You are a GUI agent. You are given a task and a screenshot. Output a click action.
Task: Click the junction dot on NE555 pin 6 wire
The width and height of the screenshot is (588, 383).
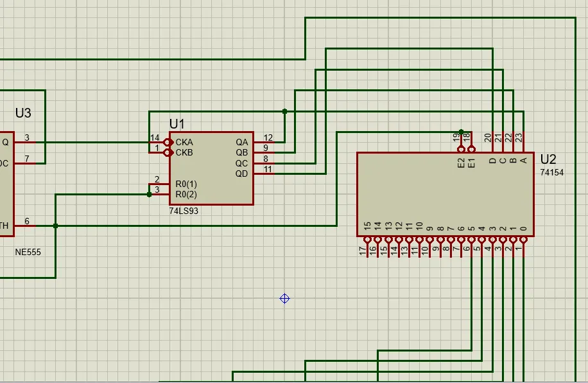coord(55,226)
